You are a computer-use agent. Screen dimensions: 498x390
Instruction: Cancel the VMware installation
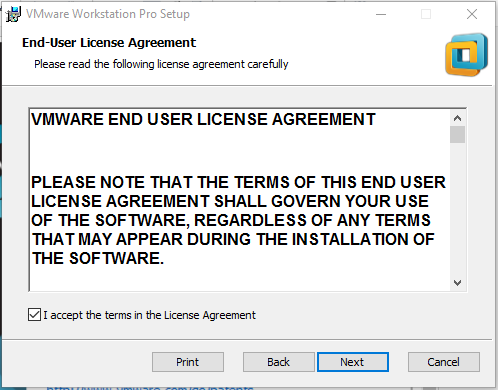[444, 362]
